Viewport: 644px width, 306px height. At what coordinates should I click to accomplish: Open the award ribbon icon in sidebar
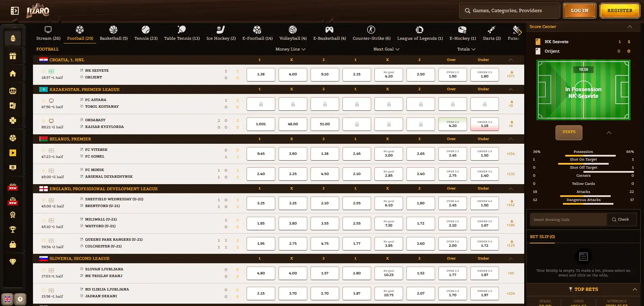pos(13,215)
